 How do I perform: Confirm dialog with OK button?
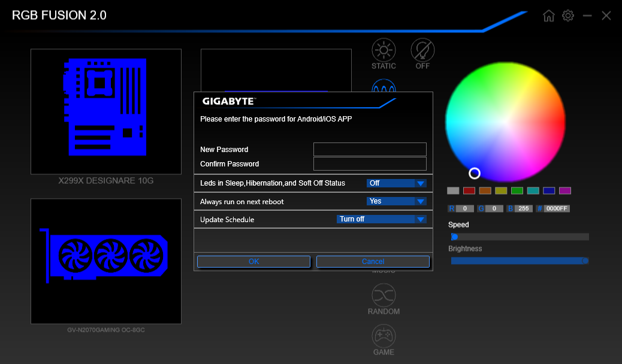tap(253, 261)
